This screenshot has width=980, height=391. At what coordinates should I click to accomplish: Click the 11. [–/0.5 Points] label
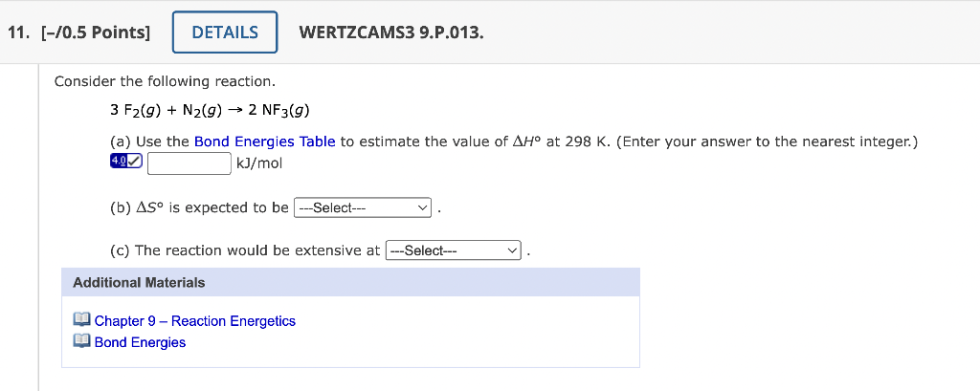pyautogui.click(x=79, y=33)
